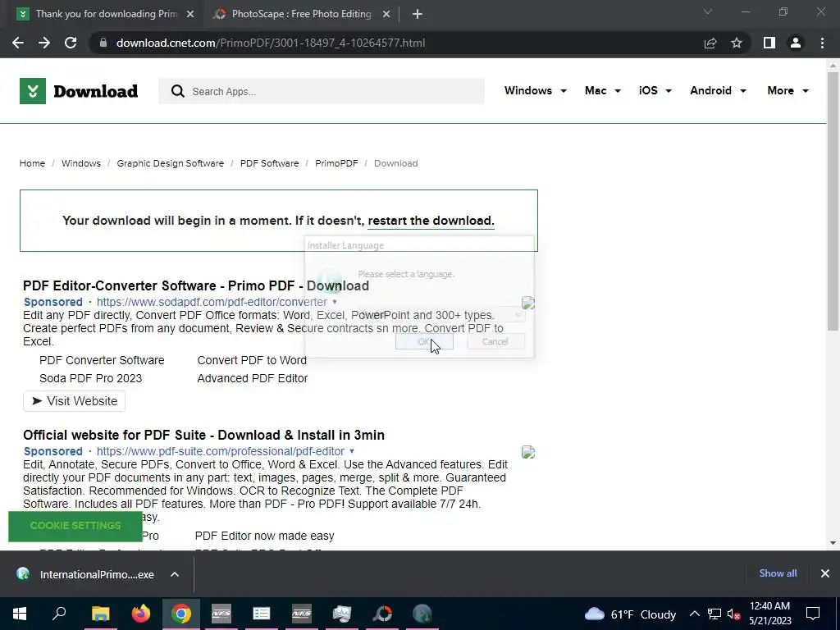Open File Explorer from taskbar

point(100,614)
